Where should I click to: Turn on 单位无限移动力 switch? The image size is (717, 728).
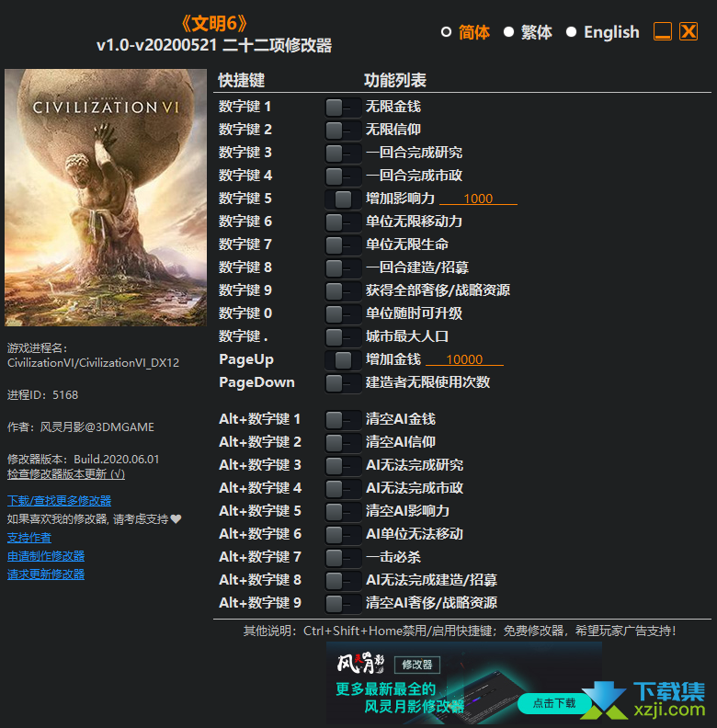click(343, 222)
